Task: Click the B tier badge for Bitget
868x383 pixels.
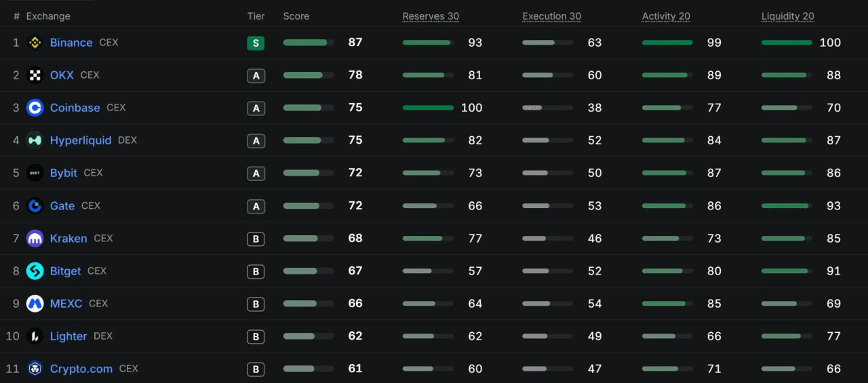Action: (x=256, y=271)
